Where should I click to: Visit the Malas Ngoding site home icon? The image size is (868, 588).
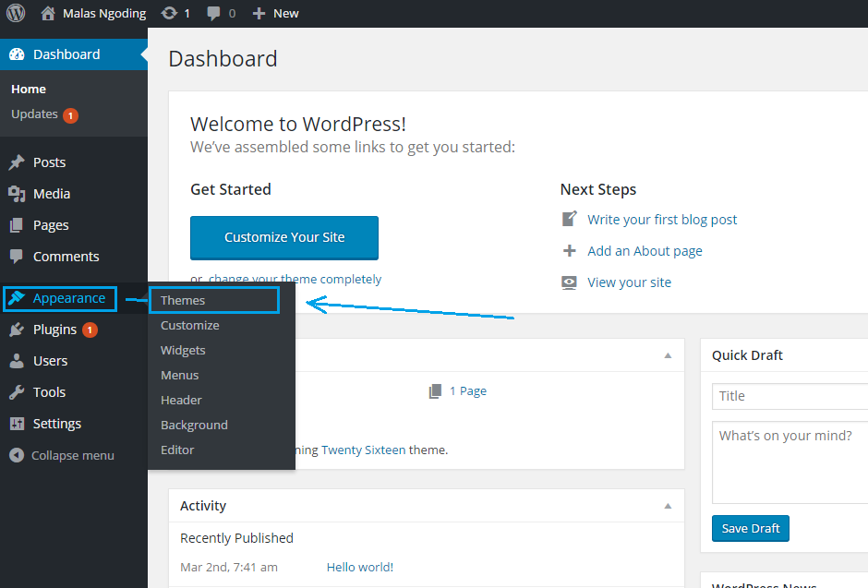tap(48, 13)
